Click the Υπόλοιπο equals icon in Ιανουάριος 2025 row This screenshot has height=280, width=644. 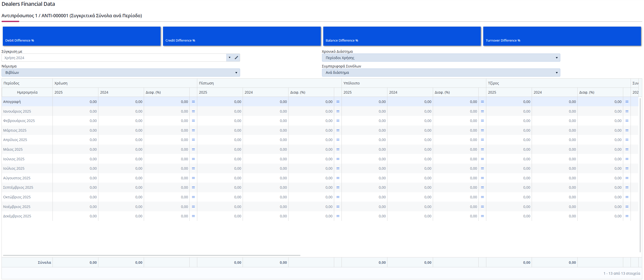[x=482, y=111]
